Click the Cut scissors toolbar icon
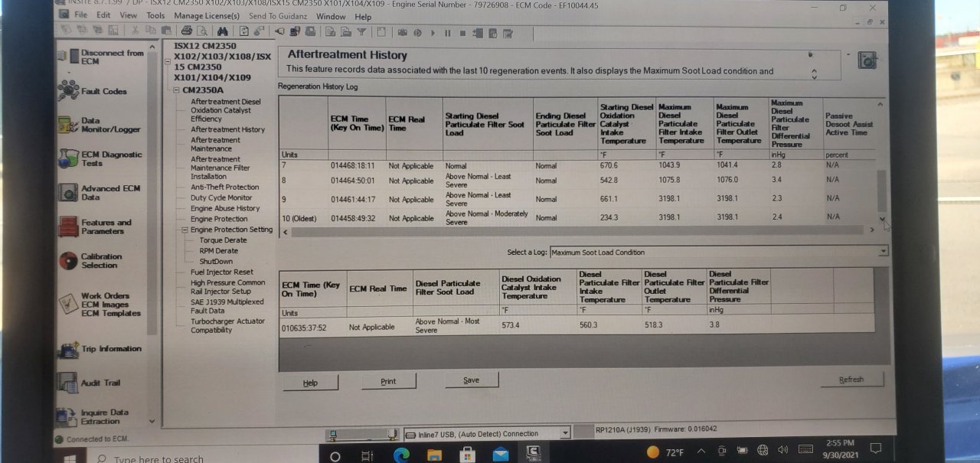The height and width of the screenshot is (463, 980). point(135,32)
